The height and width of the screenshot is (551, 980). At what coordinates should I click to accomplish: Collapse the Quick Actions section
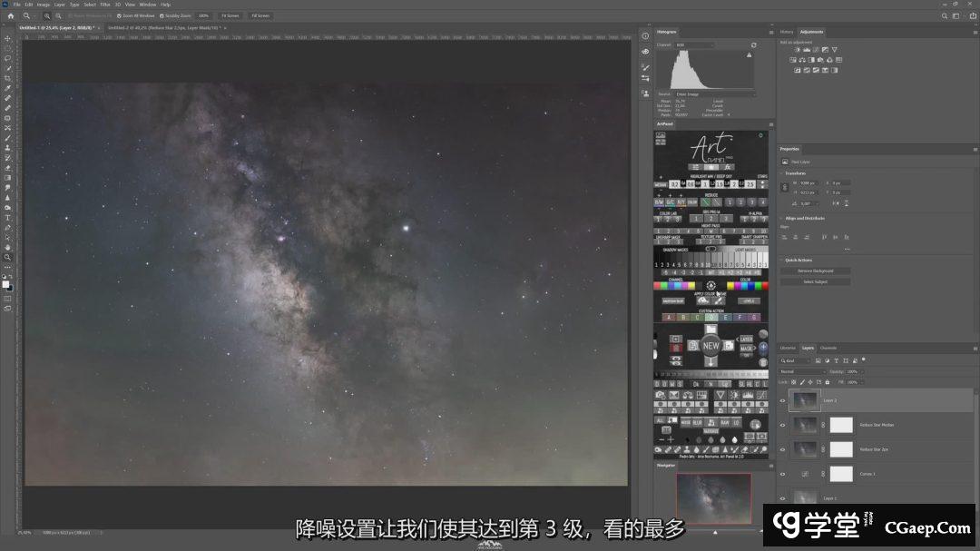782,260
